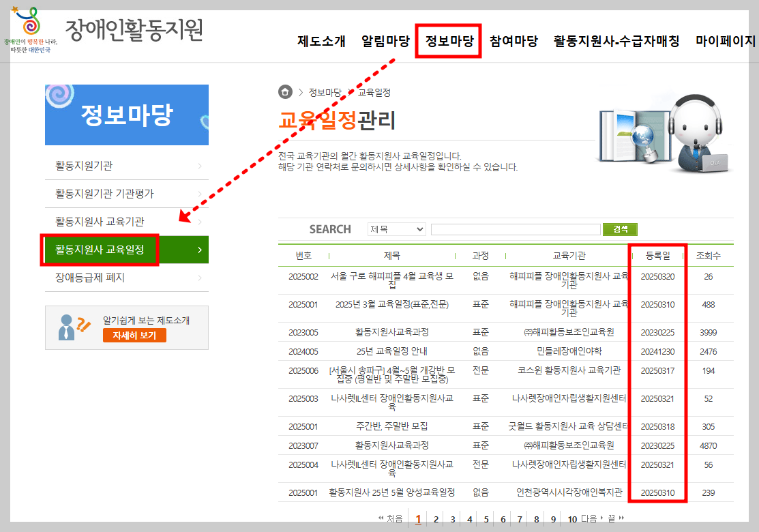Click the 교육기관 column header
This screenshot has width=759, height=532.
click(x=569, y=256)
